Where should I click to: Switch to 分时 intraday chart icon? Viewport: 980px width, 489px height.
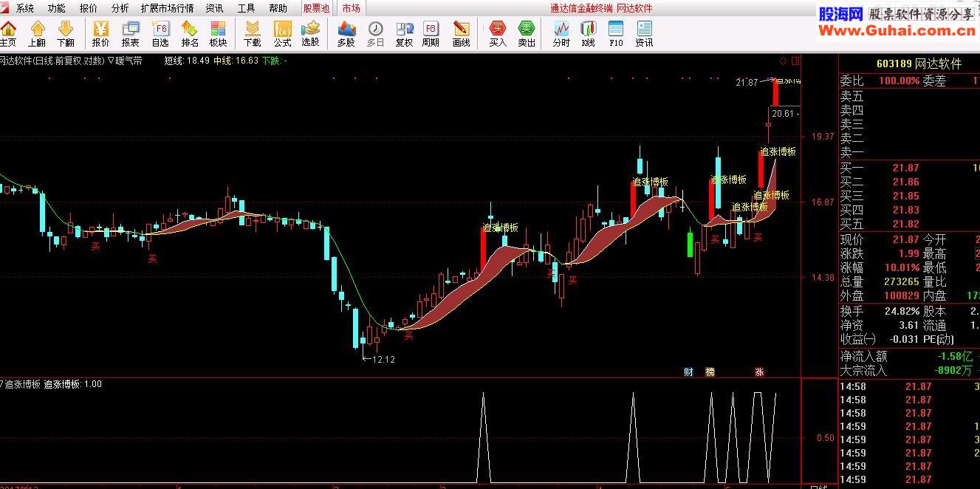pos(561,34)
